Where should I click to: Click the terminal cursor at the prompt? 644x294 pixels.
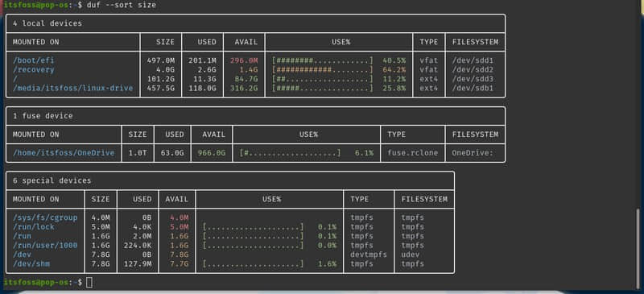click(x=89, y=283)
